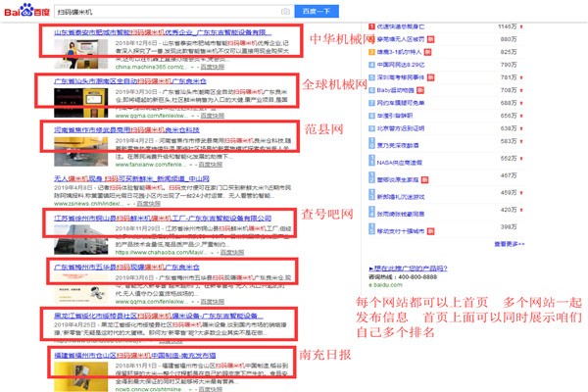Open 江苏省徐州市铜山县 result title
Viewport: 588px width, 392px height.
pyautogui.click(x=163, y=218)
